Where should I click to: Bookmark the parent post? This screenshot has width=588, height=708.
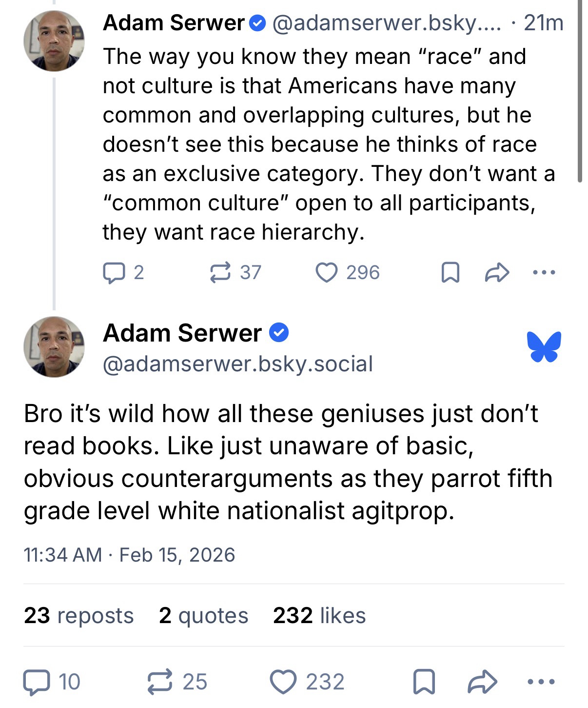coord(450,273)
